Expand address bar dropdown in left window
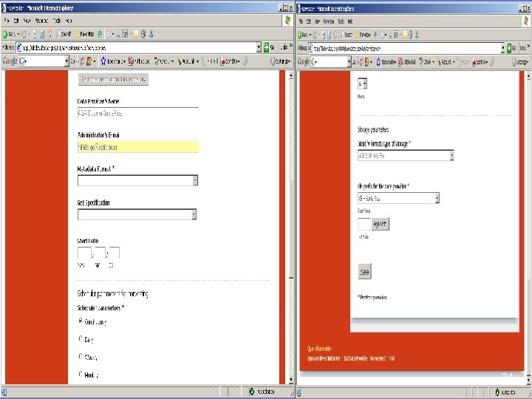The image size is (532, 399). [x=259, y=47]
